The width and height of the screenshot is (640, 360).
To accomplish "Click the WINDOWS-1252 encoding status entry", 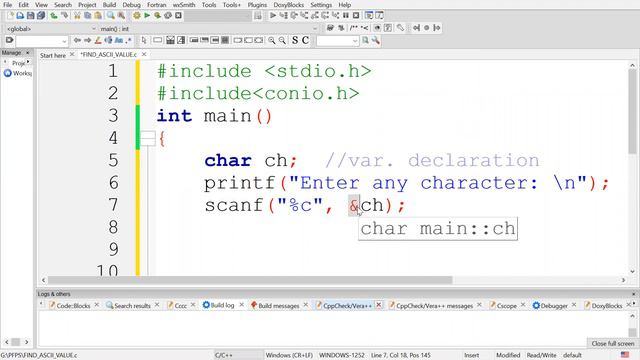I will 342,355.
